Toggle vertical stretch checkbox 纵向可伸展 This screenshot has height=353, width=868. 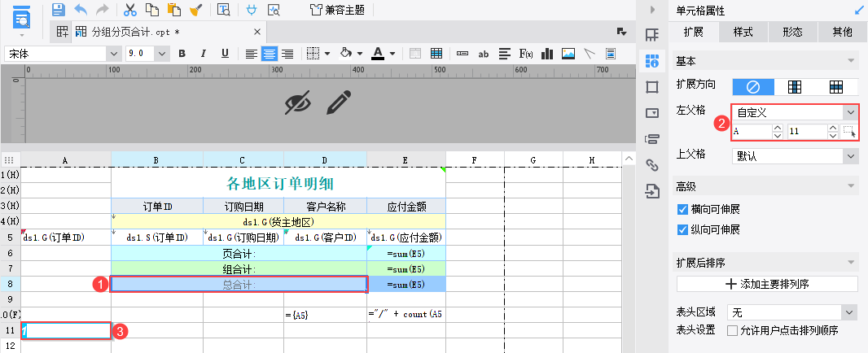(x=682, y=229)
